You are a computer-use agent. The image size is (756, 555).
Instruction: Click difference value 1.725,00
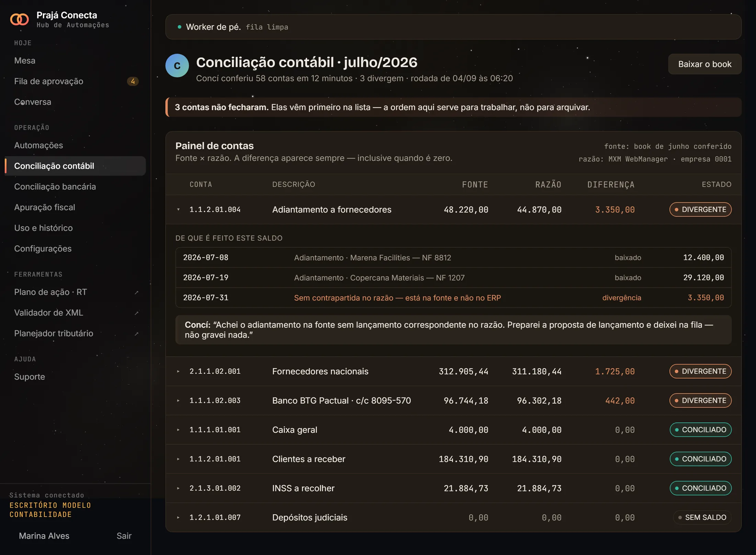[x=615, y=371]
